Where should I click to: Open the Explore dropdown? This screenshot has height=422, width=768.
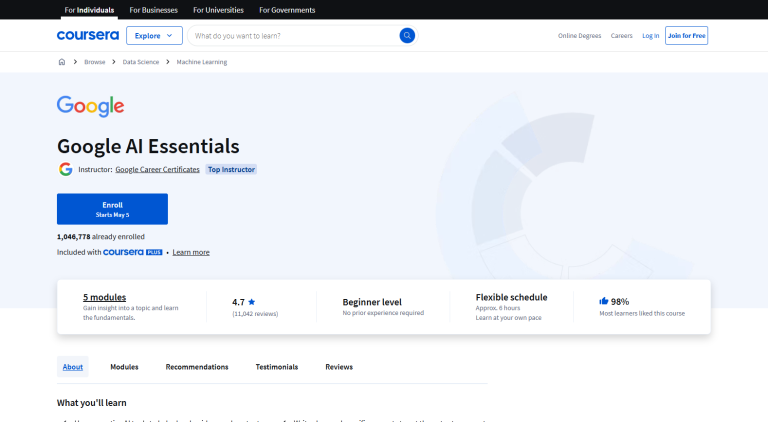tap(154, 35)
